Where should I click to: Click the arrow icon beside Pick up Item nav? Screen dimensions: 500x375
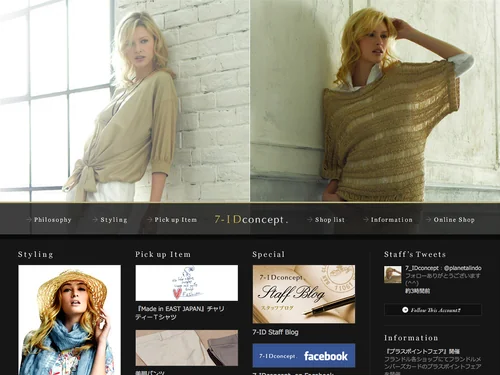point(150,219)
